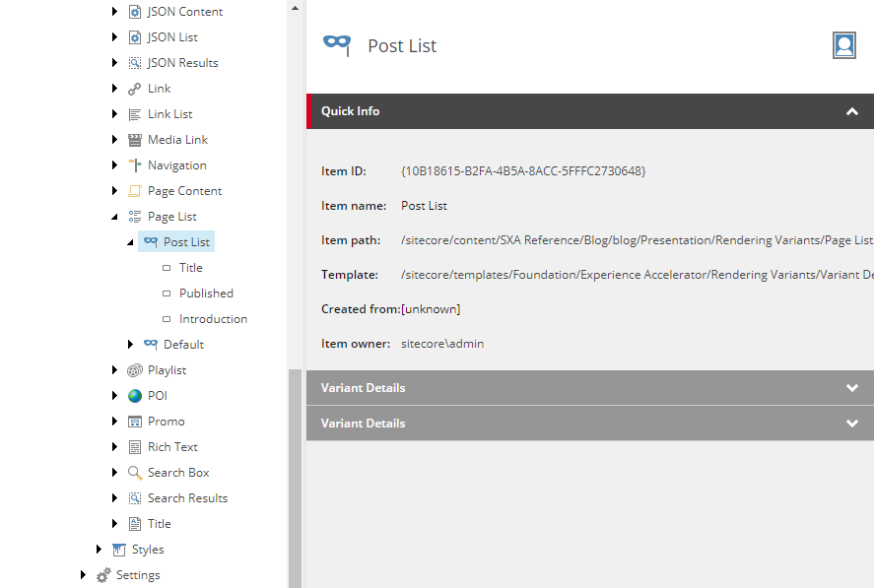Click the Page List icon
This screenshot has height=588, width=874.
(135, 217)
